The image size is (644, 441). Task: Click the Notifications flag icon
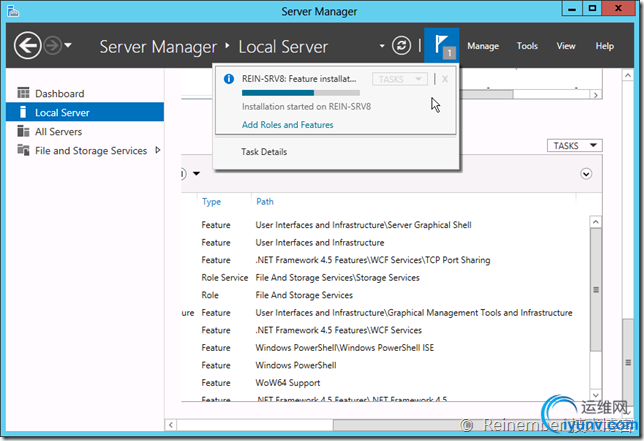[442, 45]
